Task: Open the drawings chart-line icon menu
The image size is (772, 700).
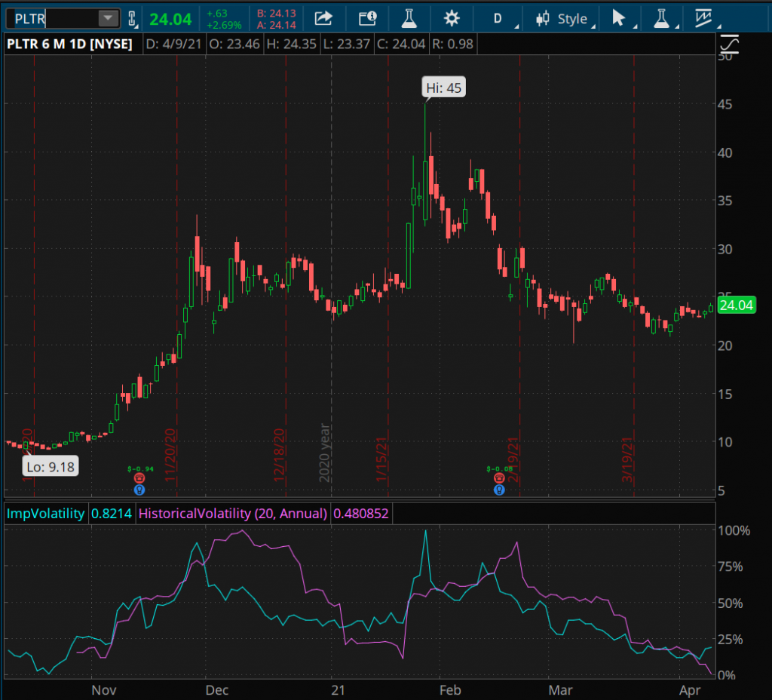Action: 703,19
